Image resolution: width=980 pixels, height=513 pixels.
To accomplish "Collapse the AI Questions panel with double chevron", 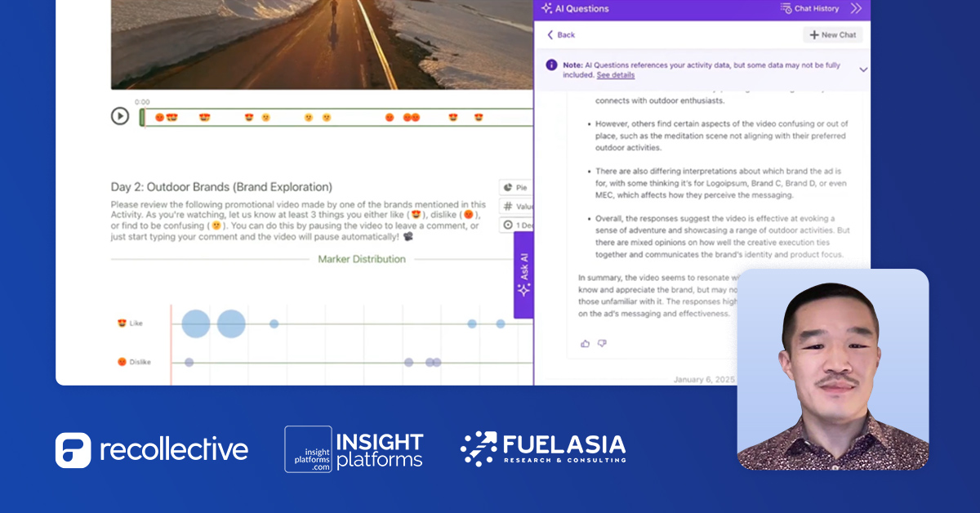I will click(x=855, y=8).
